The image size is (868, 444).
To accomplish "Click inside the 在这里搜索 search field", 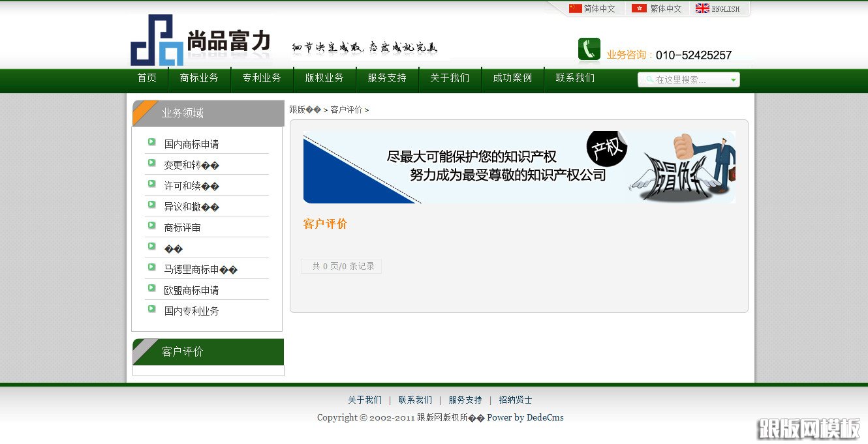I will pyautogui.click(x=685, y=79).
